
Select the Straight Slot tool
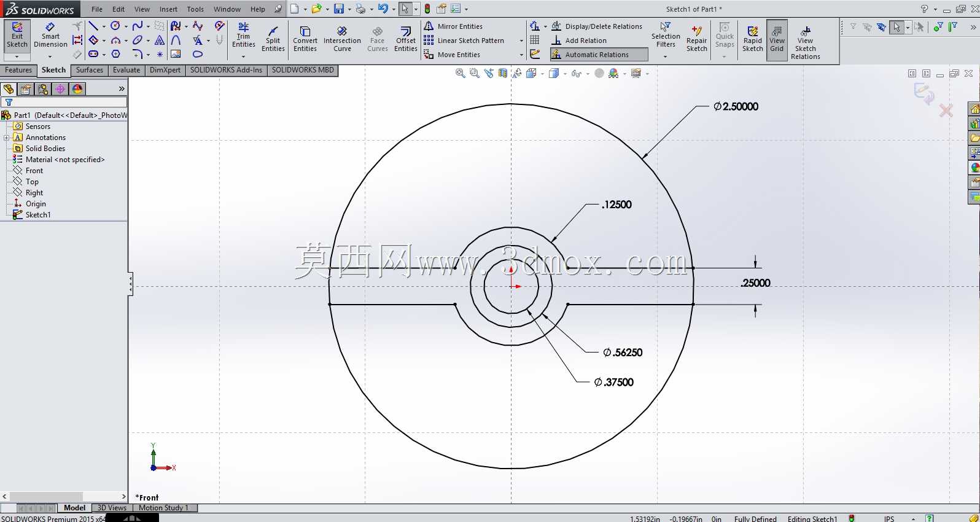point(93,54)
